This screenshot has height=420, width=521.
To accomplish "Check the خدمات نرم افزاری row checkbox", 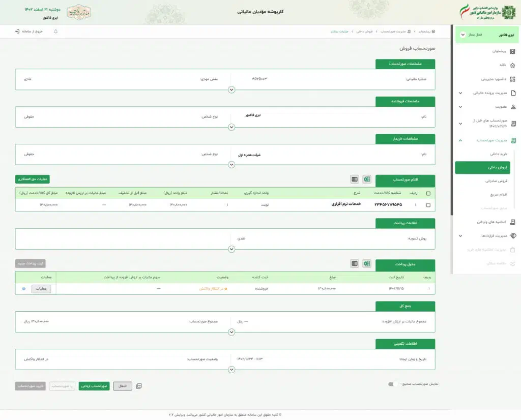I will tap(428, 205).
